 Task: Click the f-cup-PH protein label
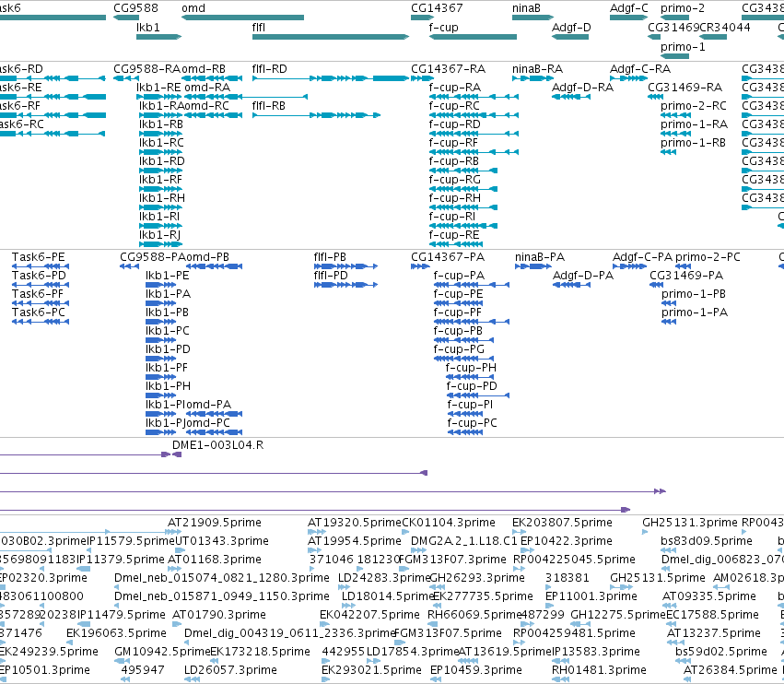[x=471, y=367]
